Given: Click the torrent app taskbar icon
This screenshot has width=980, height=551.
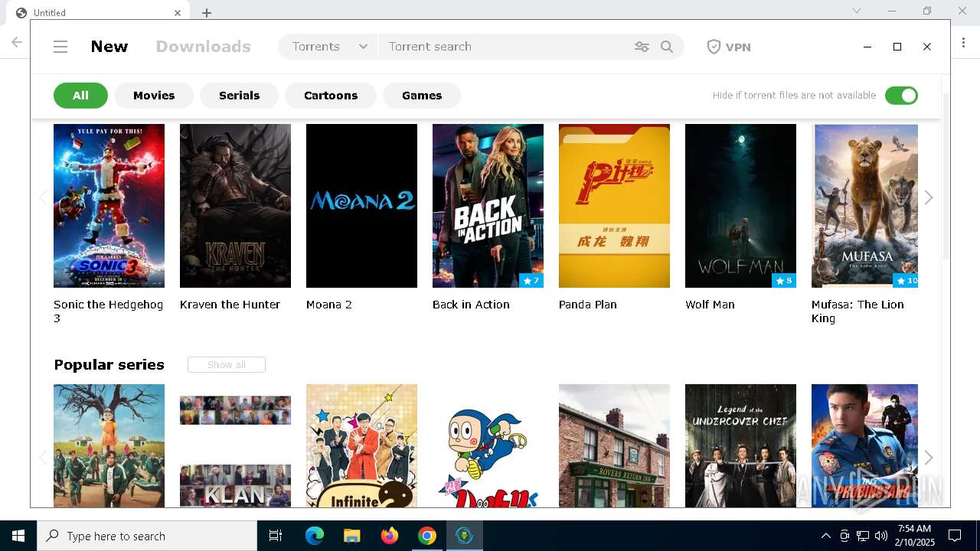Looking at the screenshot, I should point(464,536).
